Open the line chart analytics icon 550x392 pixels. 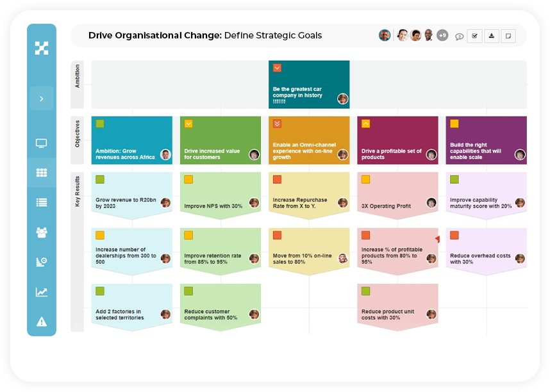click(x=42, y=292)
